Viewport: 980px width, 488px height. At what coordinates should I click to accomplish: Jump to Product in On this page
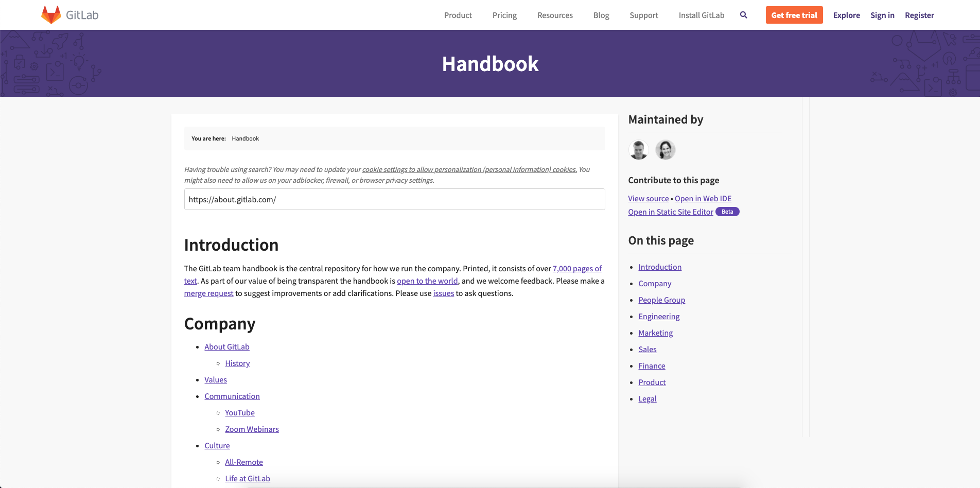point(652,382)
